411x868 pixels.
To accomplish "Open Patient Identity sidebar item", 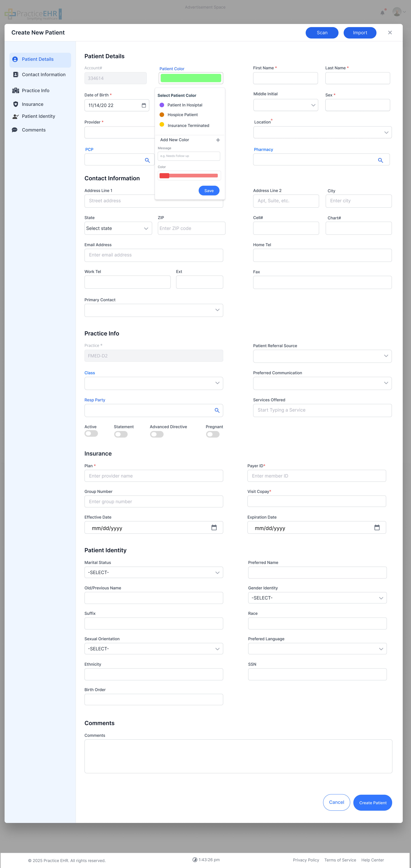I will pyautogui.click(x=38, y=116).
